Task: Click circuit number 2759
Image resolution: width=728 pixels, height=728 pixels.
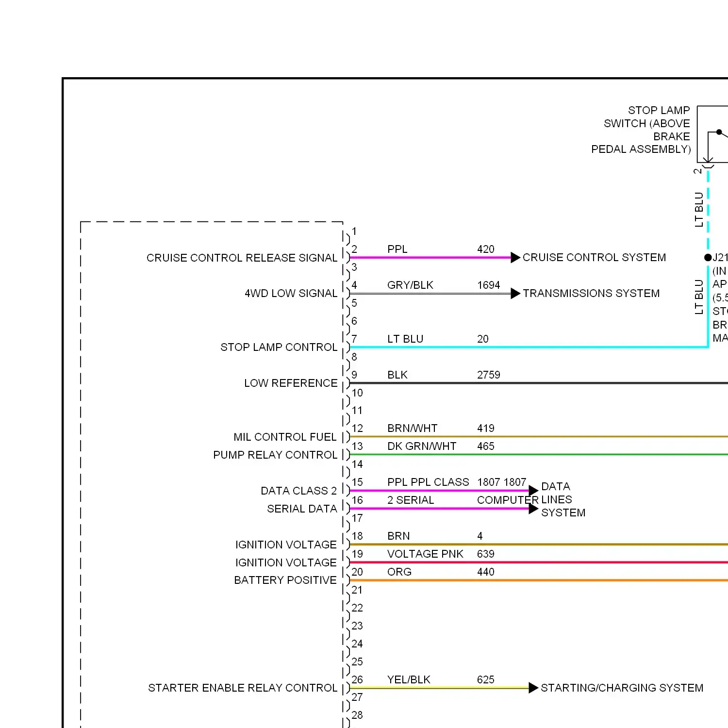Action: 488,375
